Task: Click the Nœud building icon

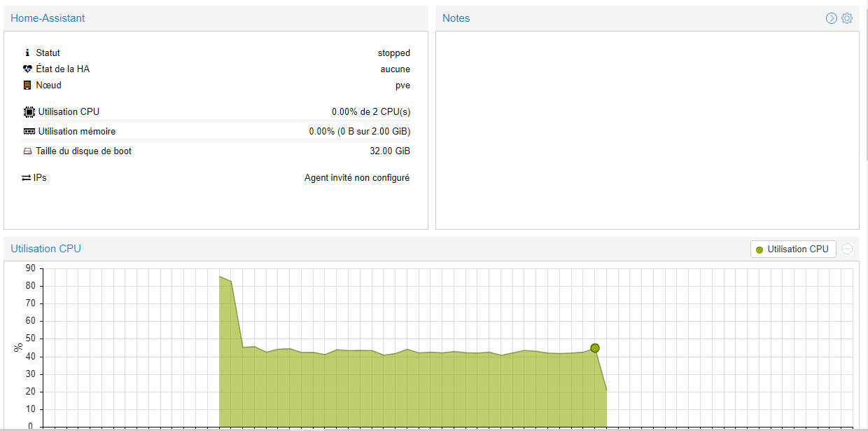Action: coord(27,85)
